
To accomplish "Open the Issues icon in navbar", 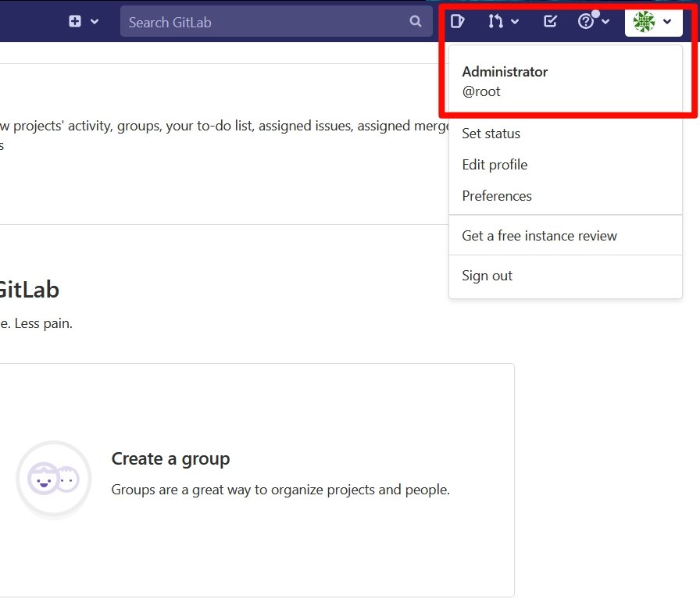I will [457, 21].
